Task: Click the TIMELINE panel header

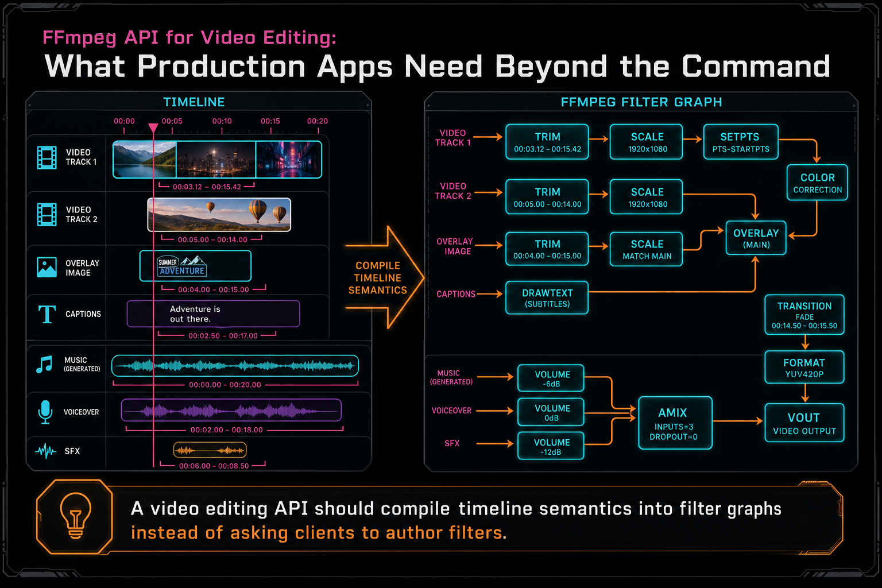Action: (194, 102)
